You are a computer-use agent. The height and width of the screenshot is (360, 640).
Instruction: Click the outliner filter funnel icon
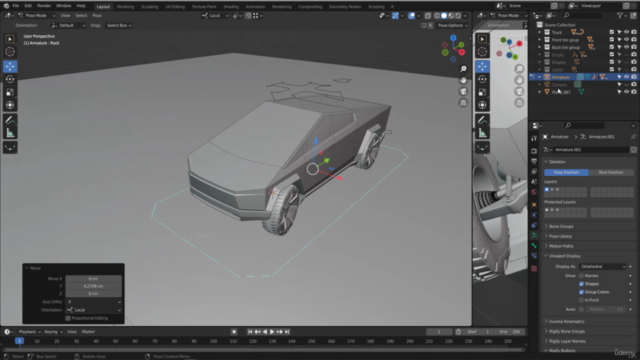click(x=620, y=16)
